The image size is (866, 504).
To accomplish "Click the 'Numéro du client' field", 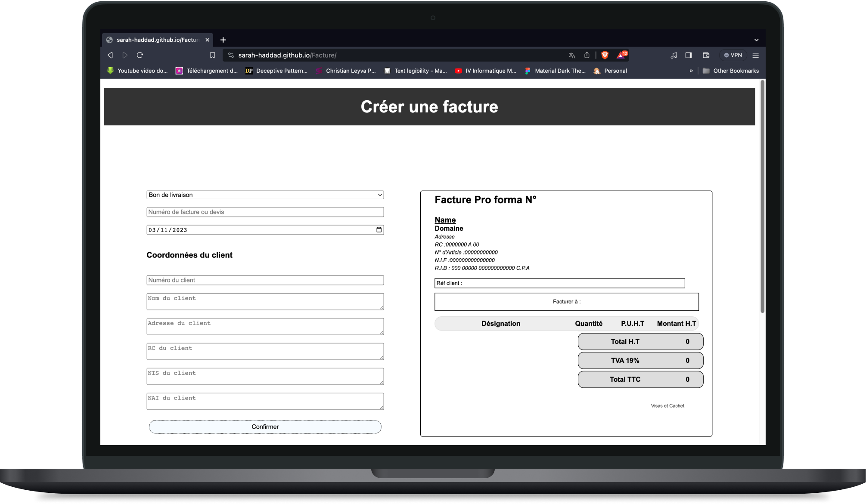I will [265, 280].
